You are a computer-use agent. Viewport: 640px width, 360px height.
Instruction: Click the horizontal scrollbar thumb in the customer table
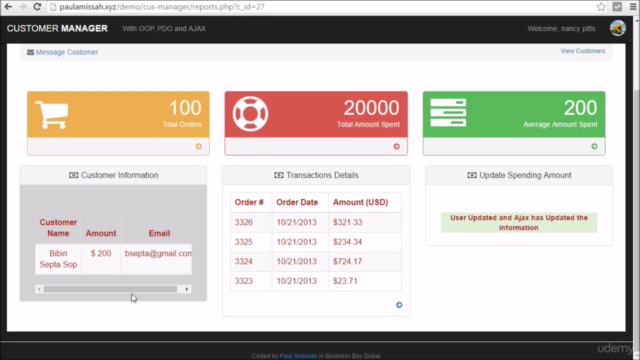110,289
